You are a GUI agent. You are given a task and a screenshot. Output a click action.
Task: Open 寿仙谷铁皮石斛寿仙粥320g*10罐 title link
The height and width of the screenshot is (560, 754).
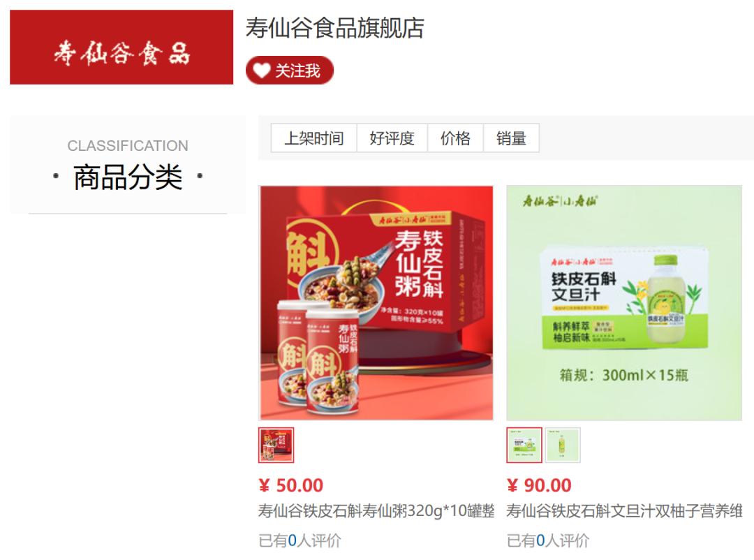[376, 511]
